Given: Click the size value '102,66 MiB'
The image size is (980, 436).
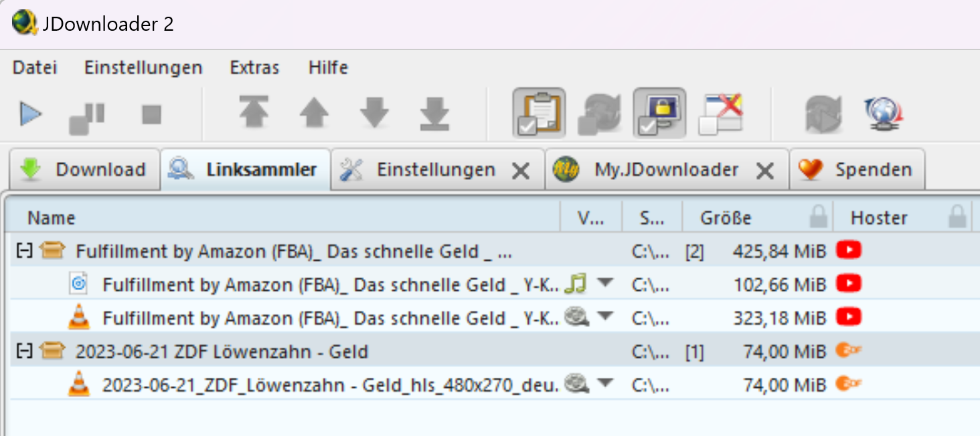Looking at the screenshot, I should [x=779, y=285].
